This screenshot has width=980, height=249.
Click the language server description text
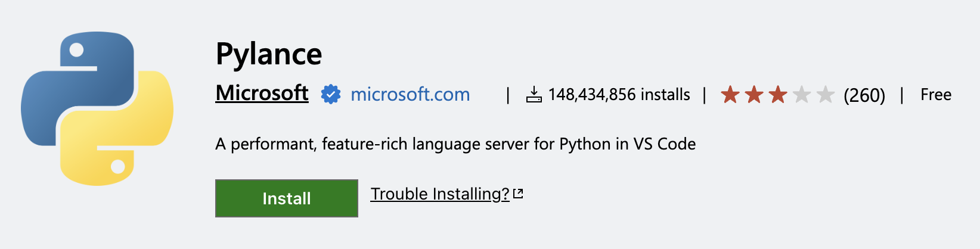[x=455, y=144]
